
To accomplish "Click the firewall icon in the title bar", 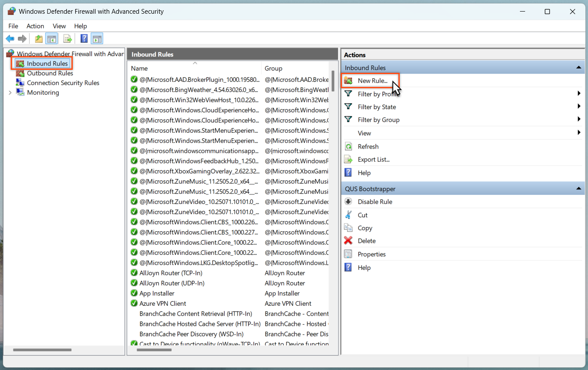I will tap(12, 12).
